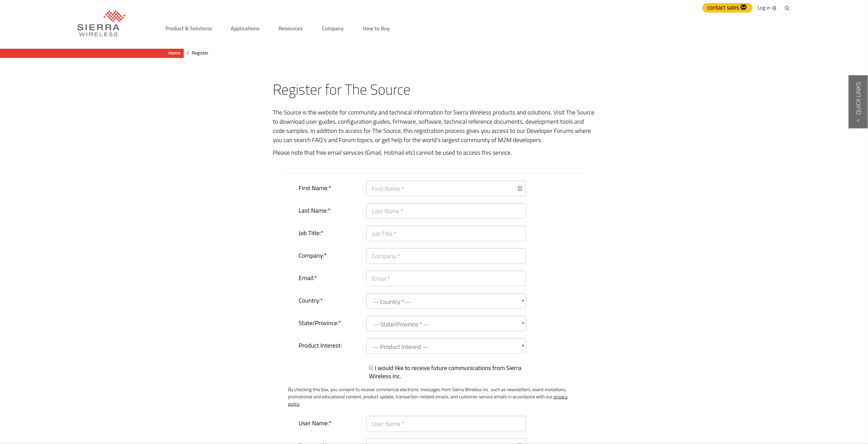868x444 pixels.
Task: Click the Applications navigation tab
Action: (x=245, y=28)
